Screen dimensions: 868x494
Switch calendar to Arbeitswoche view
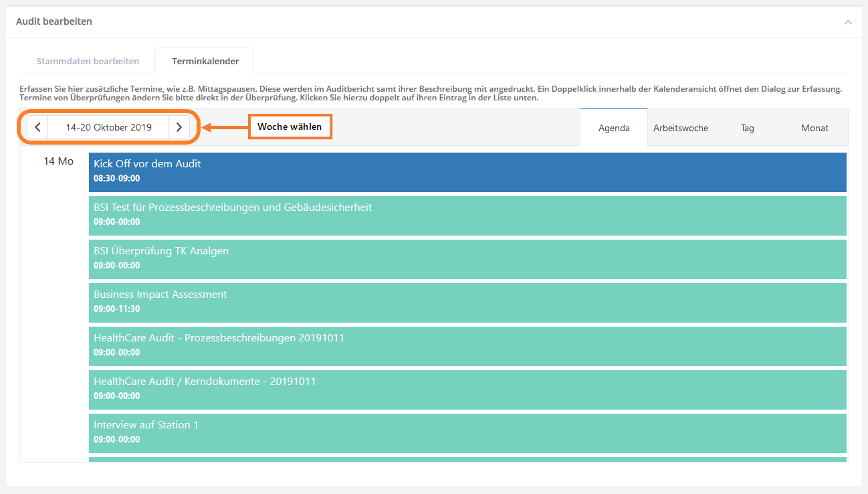[x=680, y=128]
